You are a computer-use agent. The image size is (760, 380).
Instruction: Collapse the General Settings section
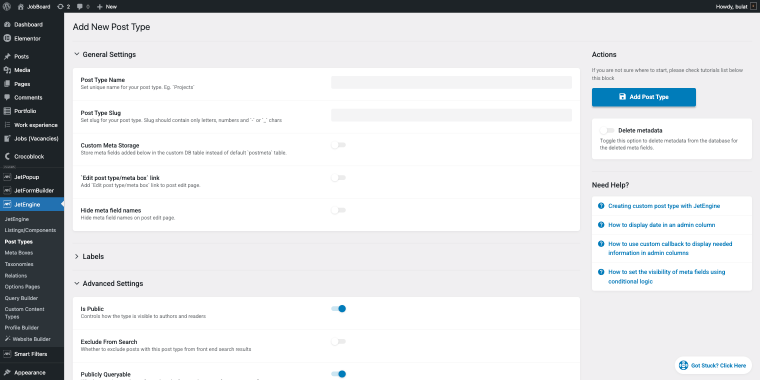pos(104,54)
